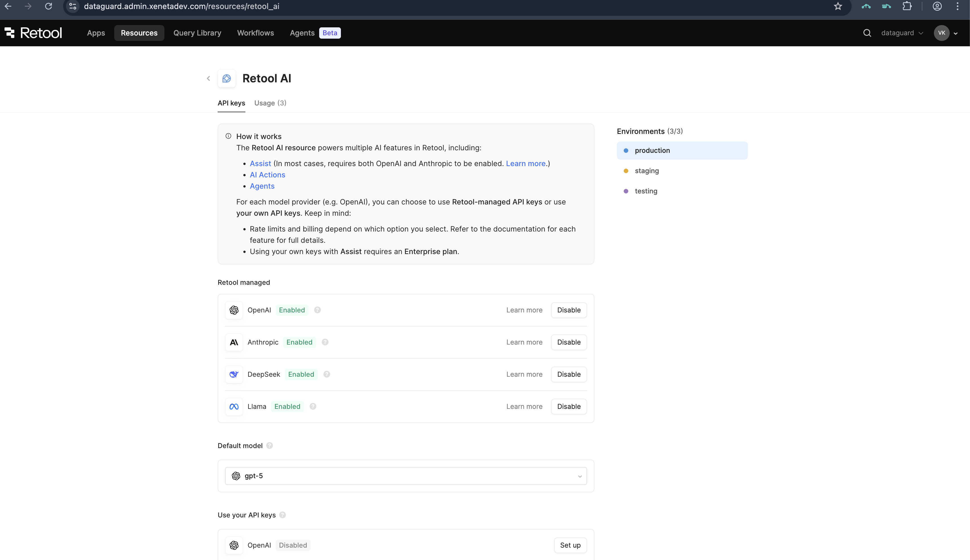Follow the AI Actions link
Viewport: 970px width, 560px height.
[x=267, y=175]
